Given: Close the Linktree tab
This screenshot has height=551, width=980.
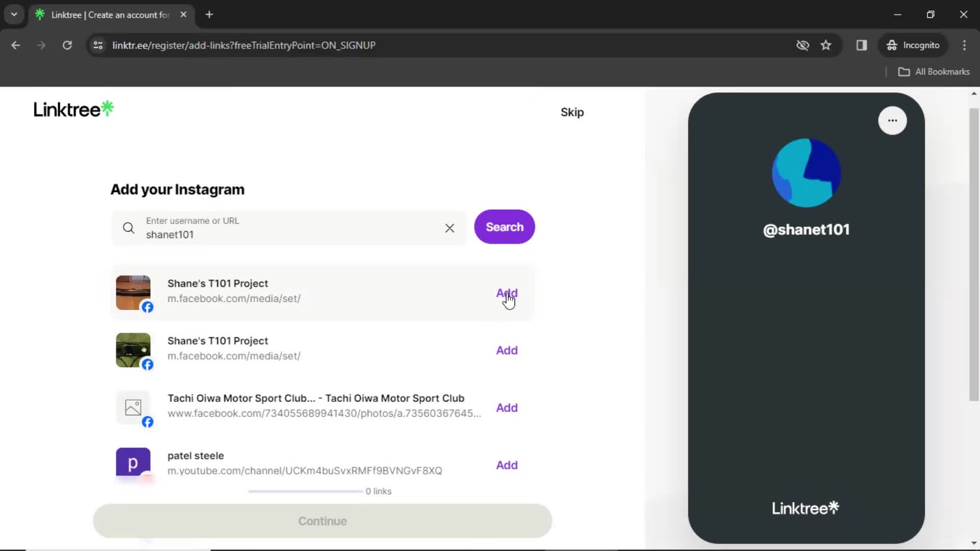Looking at the screenshot, I should [183, 15].
